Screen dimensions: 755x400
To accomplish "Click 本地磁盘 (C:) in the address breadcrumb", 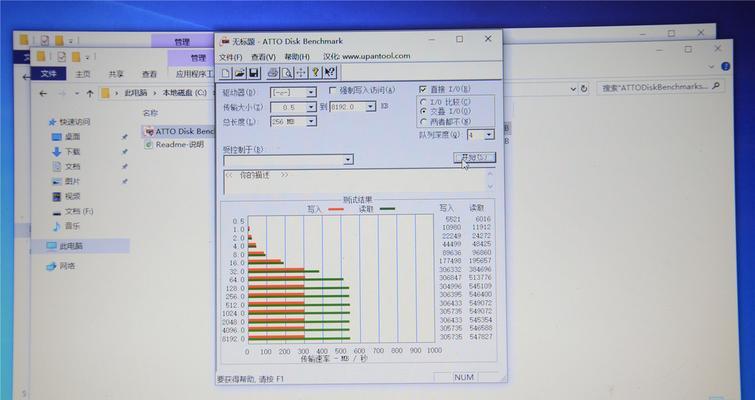I will click(184, 92).
